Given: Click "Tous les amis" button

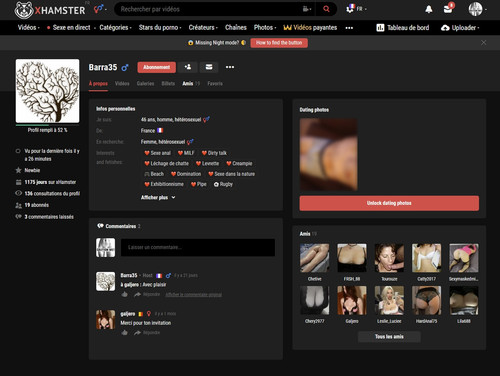Looking at the screenshot, I should coord(389,337).
